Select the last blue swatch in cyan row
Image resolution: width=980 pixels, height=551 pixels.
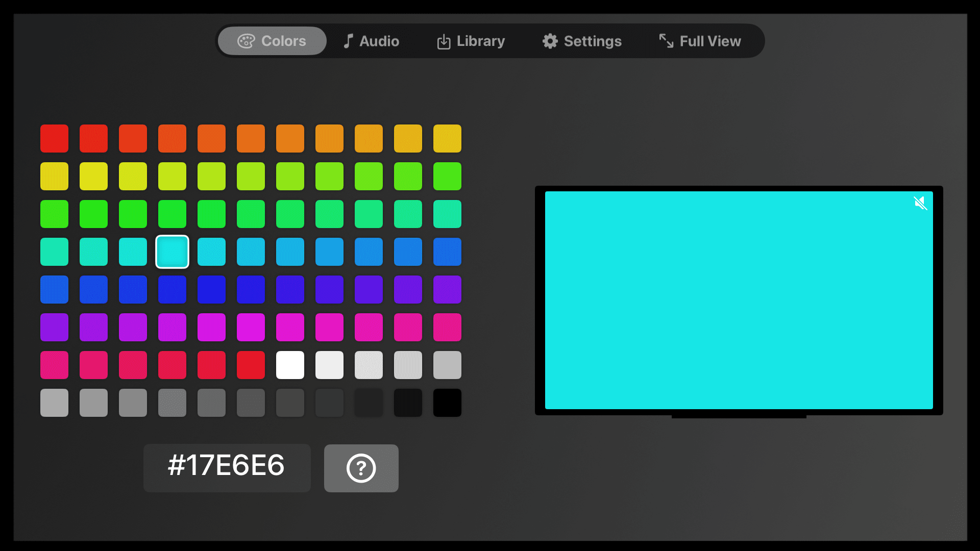tap(447, 252)
